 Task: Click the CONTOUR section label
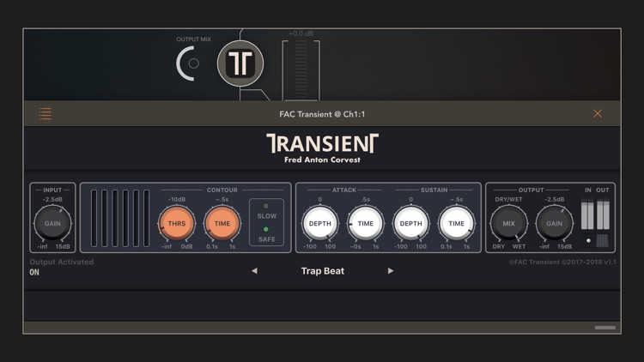click(x=222, y=190)
